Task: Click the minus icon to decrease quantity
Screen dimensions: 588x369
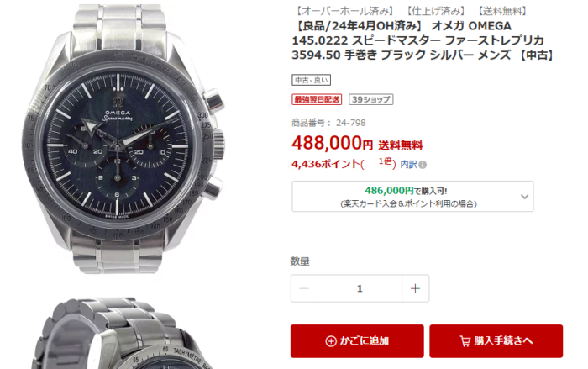Action: click(304, 288)
